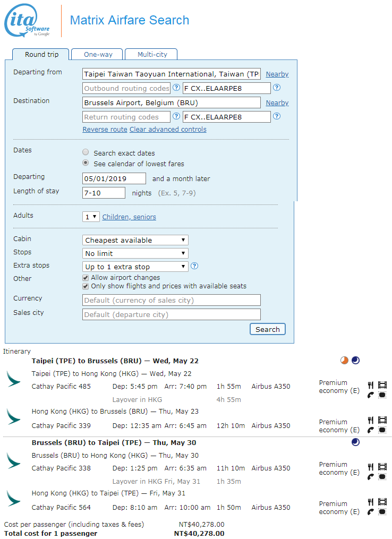Click the blue moon icon on return header
392x539 pixels.
pyautogui.click(x=355, y=442)
